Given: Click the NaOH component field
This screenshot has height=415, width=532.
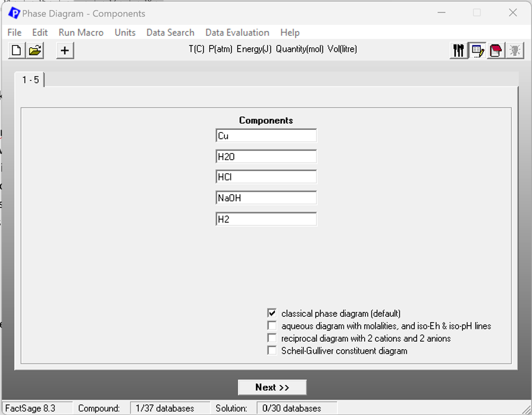Looking at the screenshot, I should (266, 198).
